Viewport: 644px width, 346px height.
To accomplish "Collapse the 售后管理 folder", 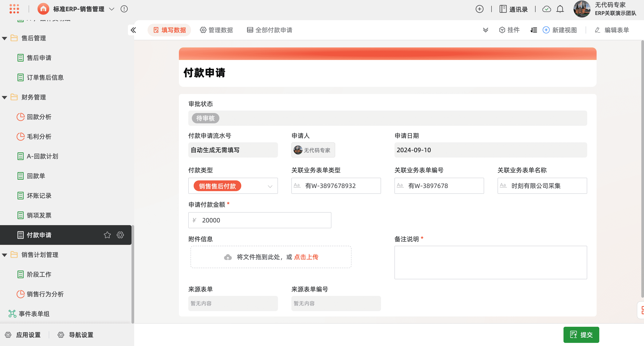I will pyautogui.click(x=4, y=38).
